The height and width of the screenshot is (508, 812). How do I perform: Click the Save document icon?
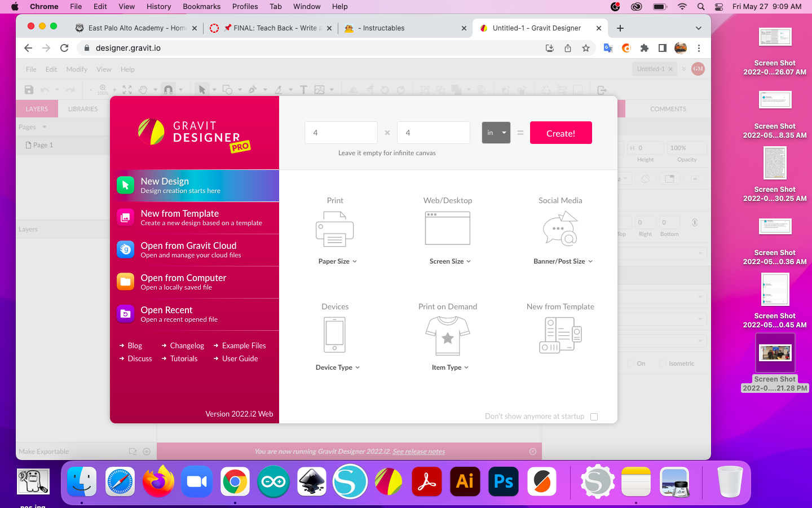tap(28, 89)
